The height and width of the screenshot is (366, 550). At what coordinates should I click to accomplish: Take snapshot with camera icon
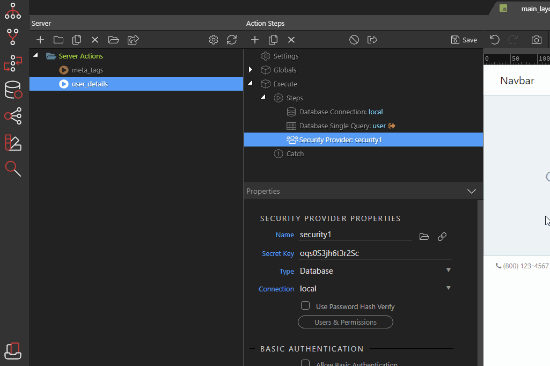click(536, 40)
